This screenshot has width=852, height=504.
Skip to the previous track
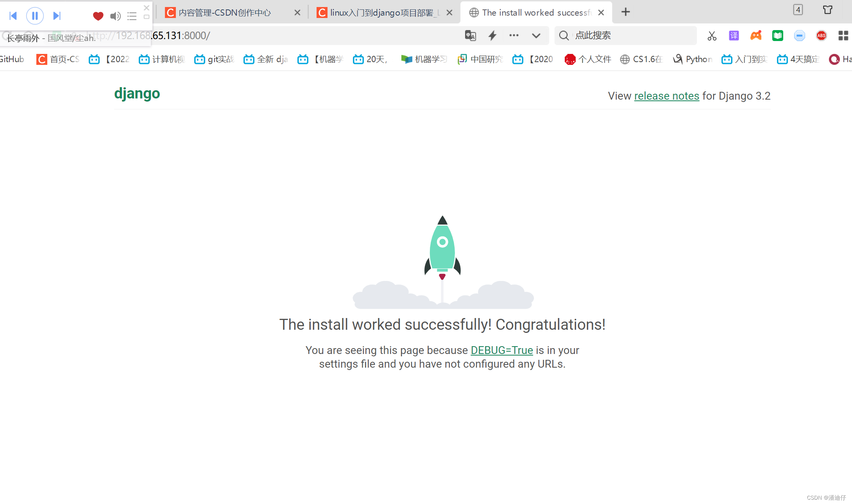(13, 16)
